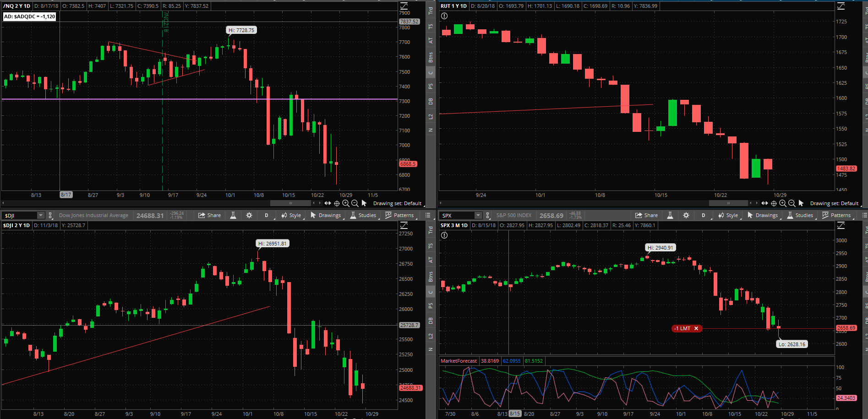The height and width of the screenshot is (419, 868).
Task: Open Studies in SPX toolbar
Action: coord(800,215)
